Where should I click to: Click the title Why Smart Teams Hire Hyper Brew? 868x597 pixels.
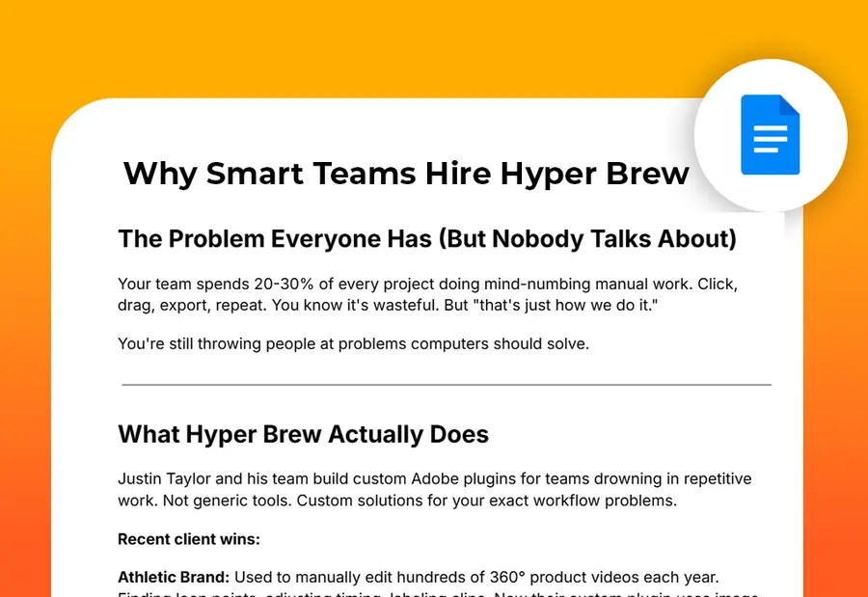406,174
